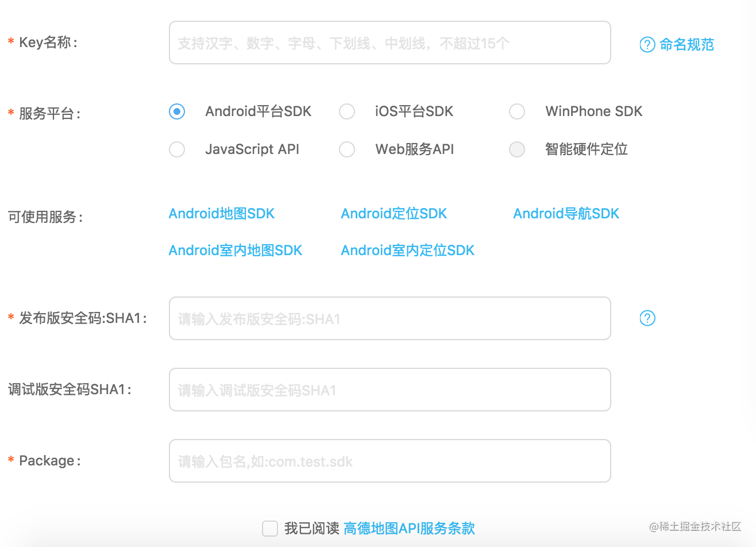Open the Android导航SDK service link

(x=566, y=213)
